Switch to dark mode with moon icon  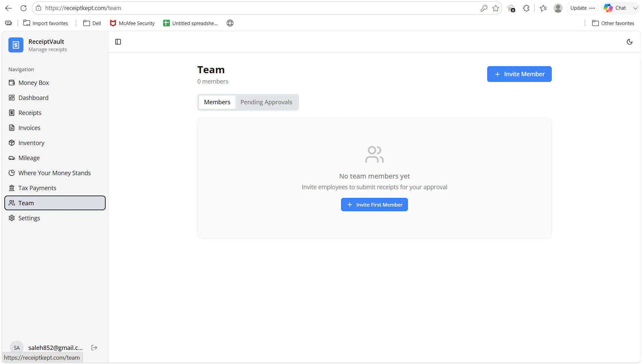[x=630, y=42]
